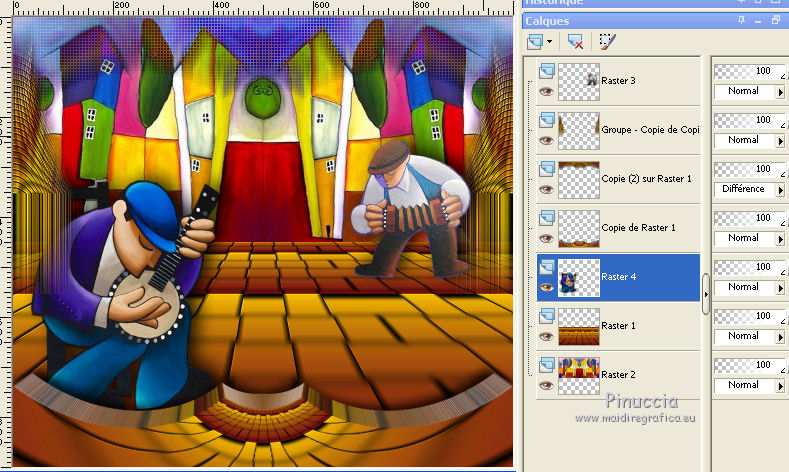Hide the Groupe - Copie de Copi layer
789x472 pixels.
(x=546, y=140)
